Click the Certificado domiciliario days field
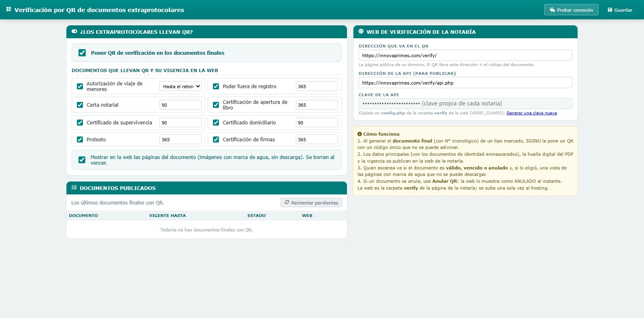644x318 pixels. (317, 122)
